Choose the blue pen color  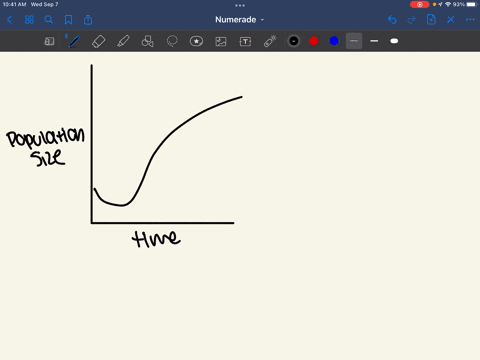[334, 41]
